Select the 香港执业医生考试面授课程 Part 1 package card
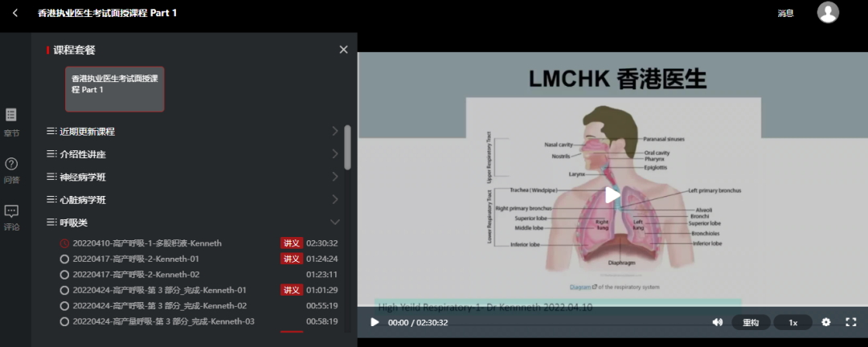Viewport: 868px width, 347px height. (x=115, y=88)
